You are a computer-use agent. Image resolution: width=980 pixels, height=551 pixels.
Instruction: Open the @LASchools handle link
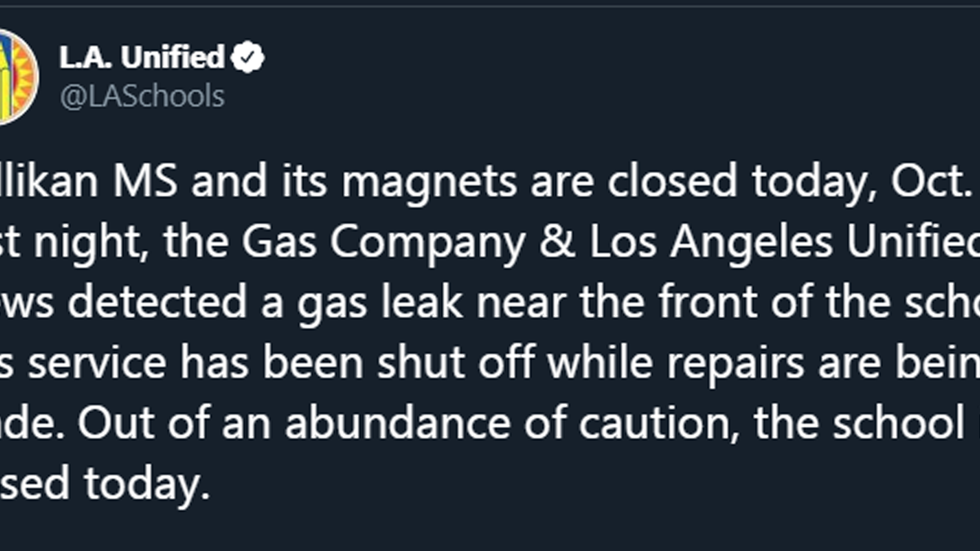(x=141, y=96)
